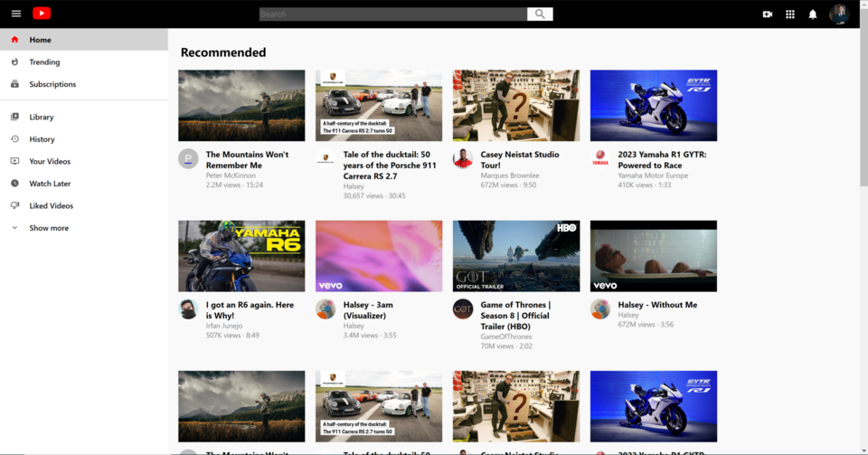Go to Trending in the sidebar
The width and height of the screenshot is (868, 455).
pyautogui.click(x=44, y=62)
